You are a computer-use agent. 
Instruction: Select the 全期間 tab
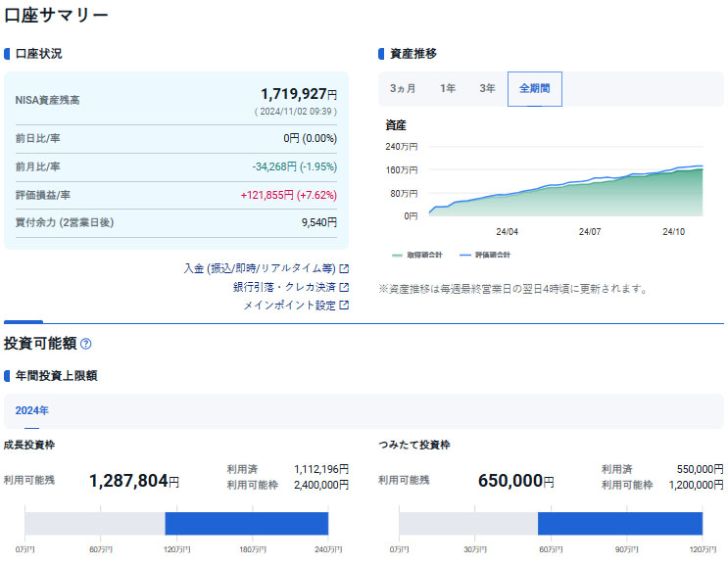[534, 88]
